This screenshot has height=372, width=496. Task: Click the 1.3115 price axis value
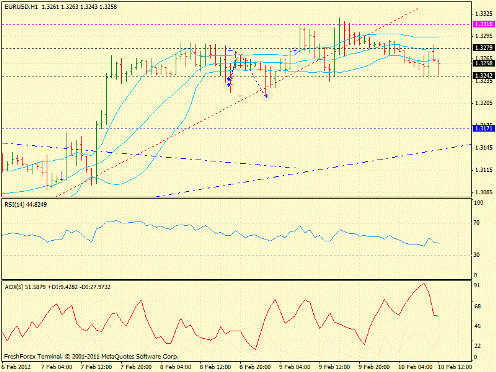pos(484,170)
